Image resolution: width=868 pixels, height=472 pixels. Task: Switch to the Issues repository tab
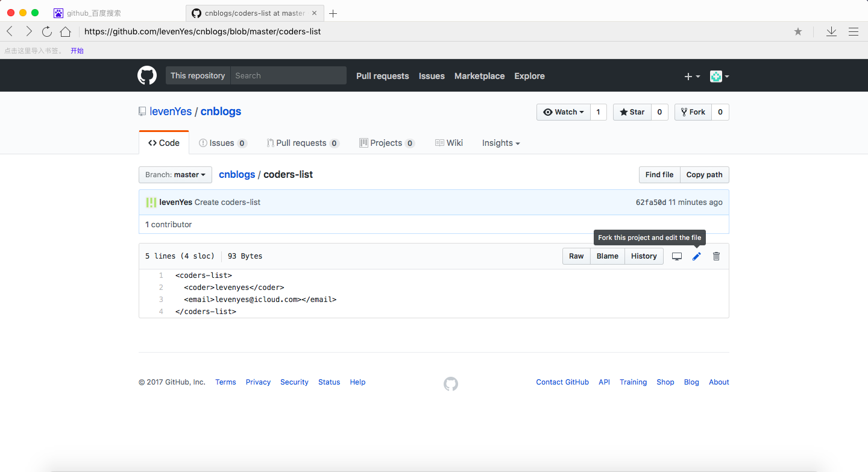click(222, 143)
